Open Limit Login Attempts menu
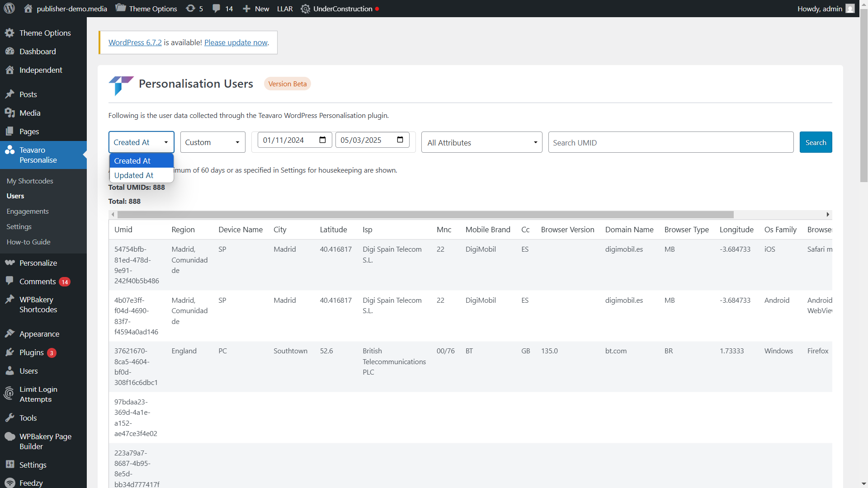This screenshot has height=488, width=868. coord(38,394)
